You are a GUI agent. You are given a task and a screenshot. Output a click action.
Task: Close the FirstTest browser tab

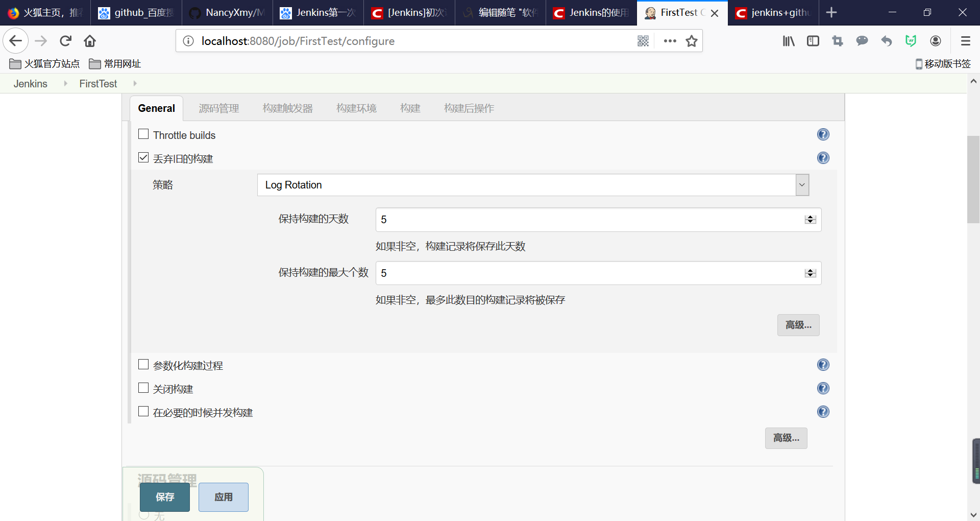click(715, 13)
